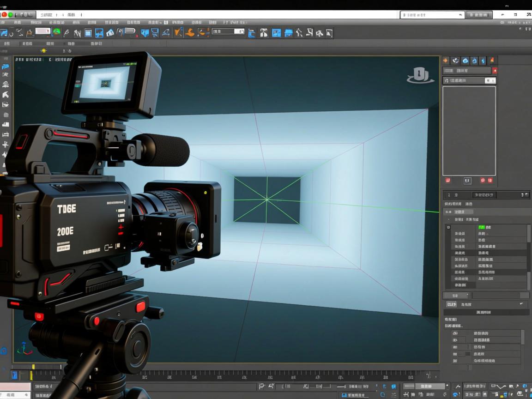Click the search field at top right

432,14
